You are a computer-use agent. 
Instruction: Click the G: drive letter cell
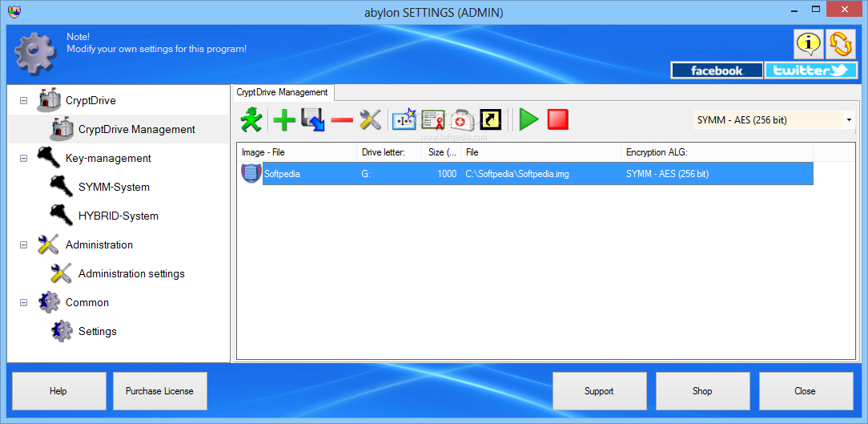click(x=366, y=174)
